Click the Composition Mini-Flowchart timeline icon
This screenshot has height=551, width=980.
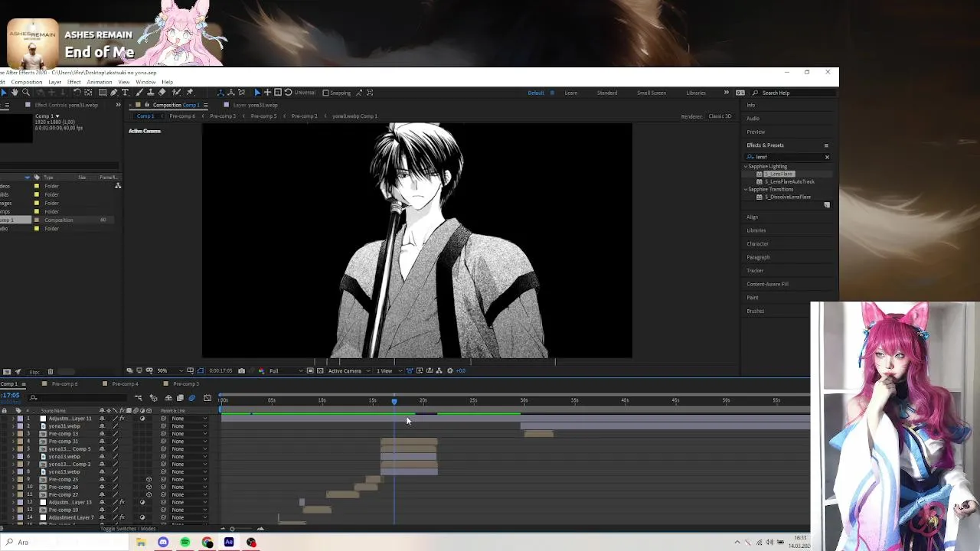pyautogui.click(x=138, y=398)
